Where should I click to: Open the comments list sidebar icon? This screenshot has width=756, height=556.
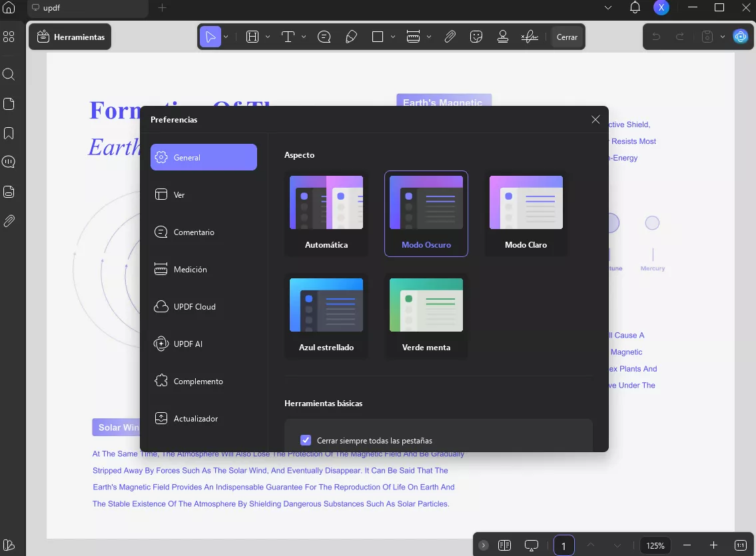(9, 162)
